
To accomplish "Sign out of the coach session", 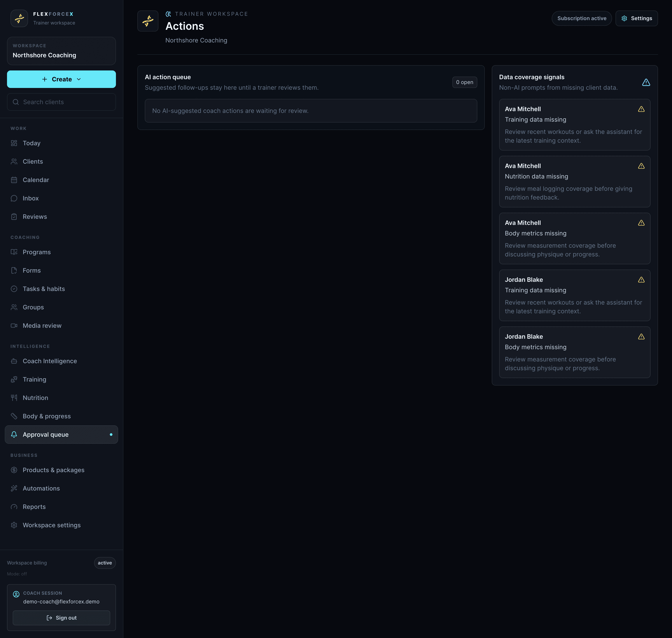I will [x=61, y=618].
